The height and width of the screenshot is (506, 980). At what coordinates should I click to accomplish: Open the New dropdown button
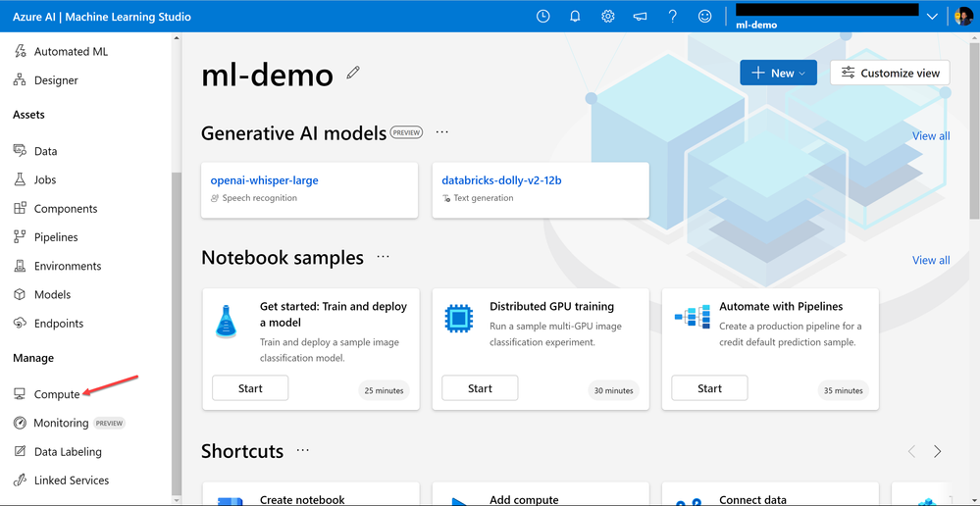(x=778, y=74)
